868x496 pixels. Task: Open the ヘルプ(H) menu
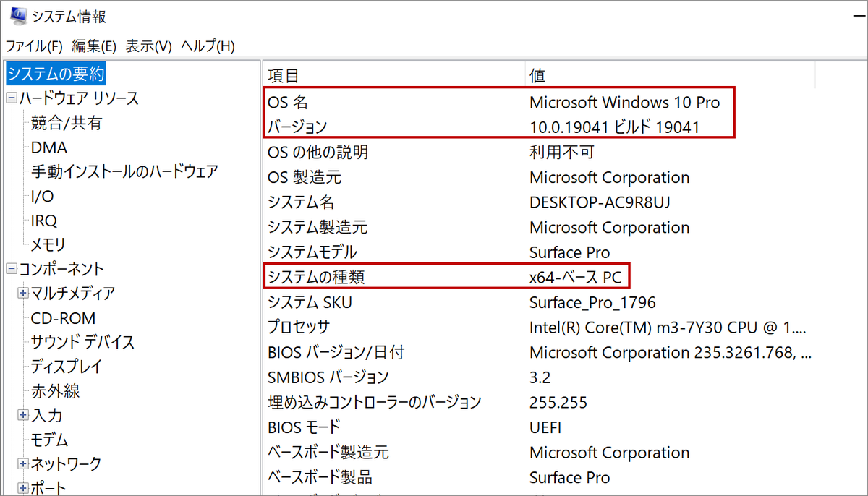pyautogui.click(x=208, y=46)
